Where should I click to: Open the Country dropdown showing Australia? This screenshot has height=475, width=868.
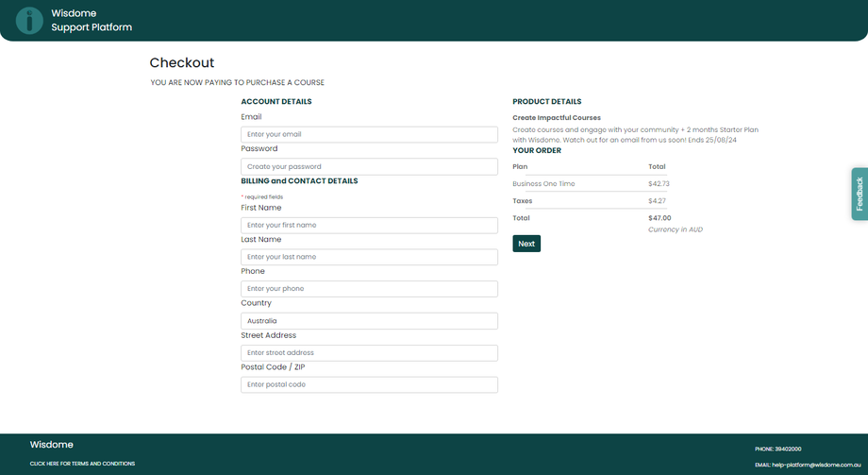pyautogui.click(x=369, y=321)
